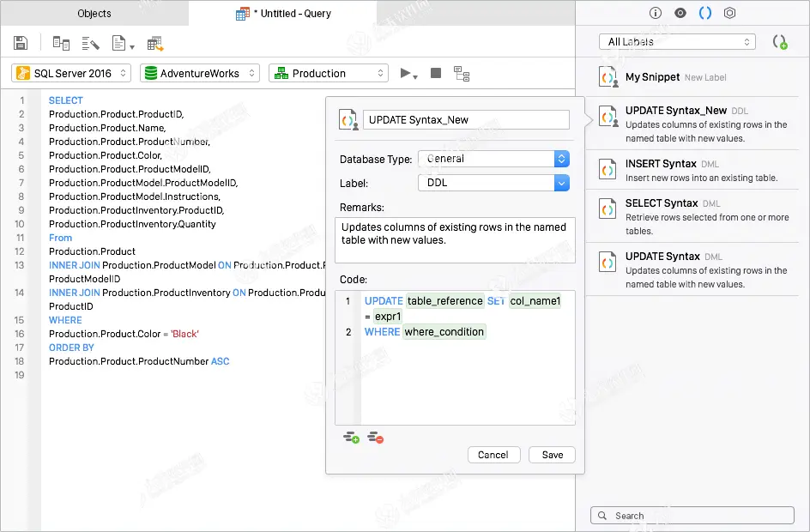The height and width of the screenshot is (532, 810).
Task: Click the ASC keyword on line 18
Action: click(x=220, y=361)
